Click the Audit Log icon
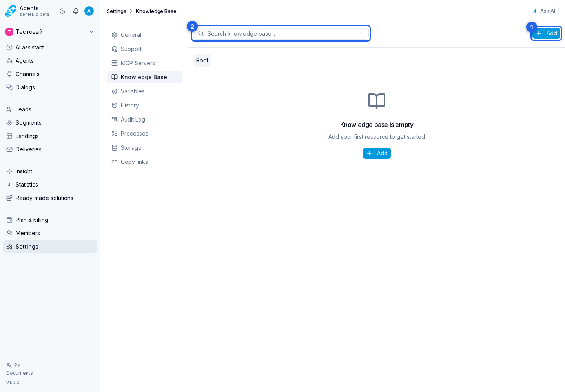565x392 pixels. point(115,120)
